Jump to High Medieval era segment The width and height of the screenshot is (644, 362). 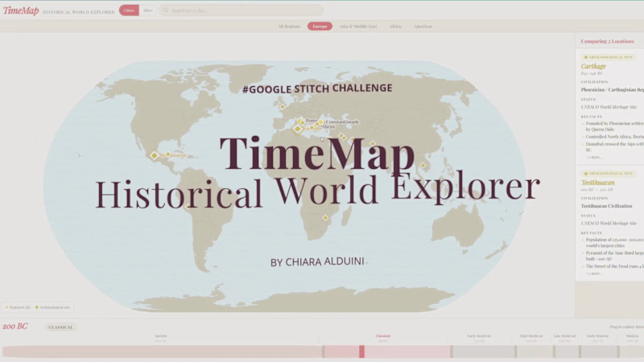tap(535, 352)
